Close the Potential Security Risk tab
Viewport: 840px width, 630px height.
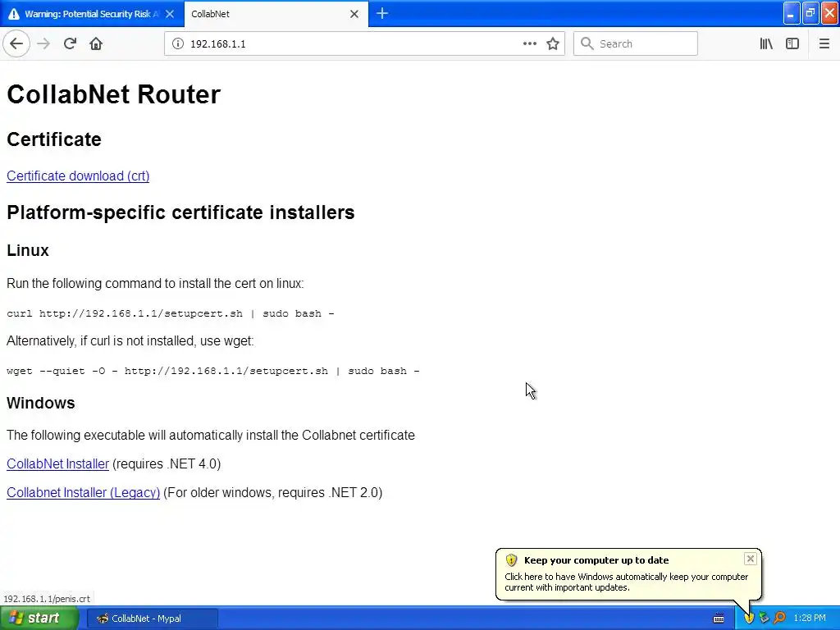[x=170, y=14]
